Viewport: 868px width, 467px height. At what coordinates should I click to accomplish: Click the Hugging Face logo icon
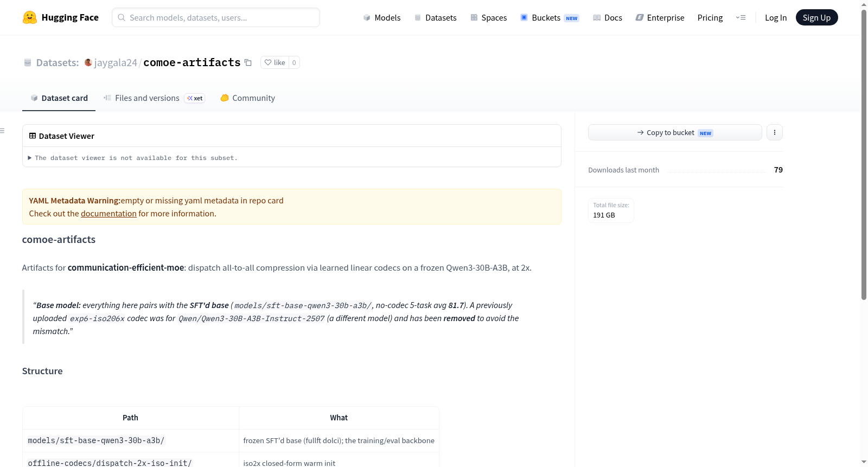pos(30,17)
